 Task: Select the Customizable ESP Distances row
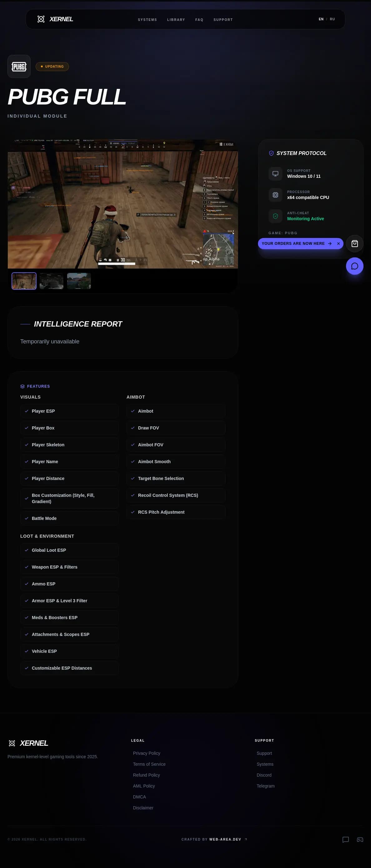[x=69, y=668]
